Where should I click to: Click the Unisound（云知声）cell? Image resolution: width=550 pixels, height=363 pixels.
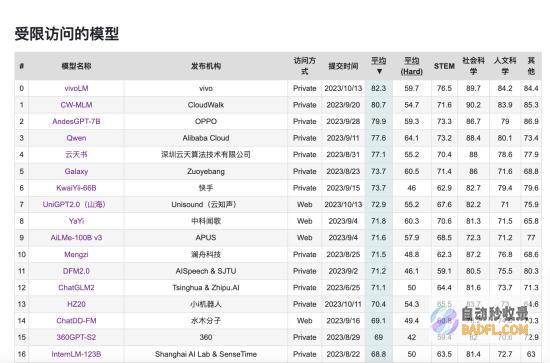pos(206,204)
